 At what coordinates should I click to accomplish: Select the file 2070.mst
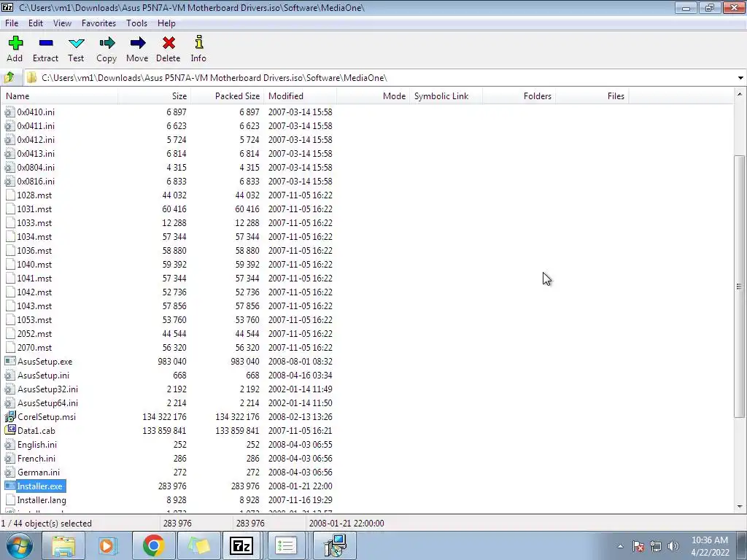coord(34,348)
